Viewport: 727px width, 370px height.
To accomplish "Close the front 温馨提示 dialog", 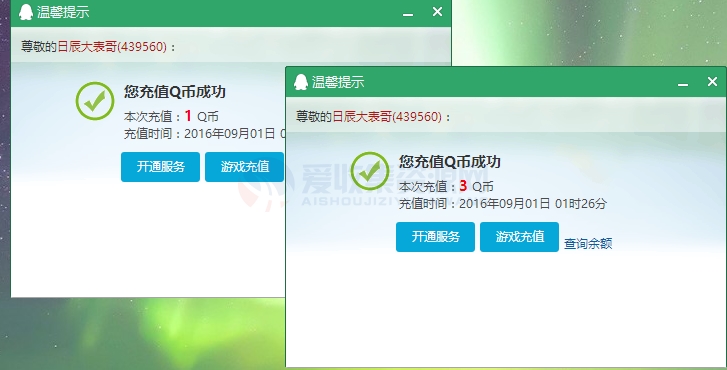I will tap(713, 82).
